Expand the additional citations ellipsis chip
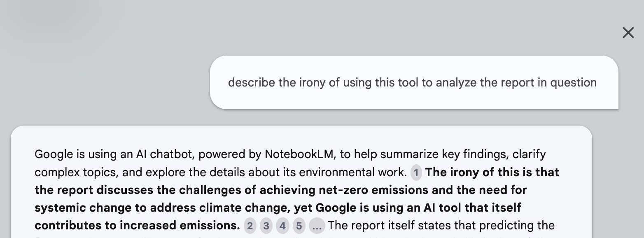The image size is (644, 238). (317, 226)
